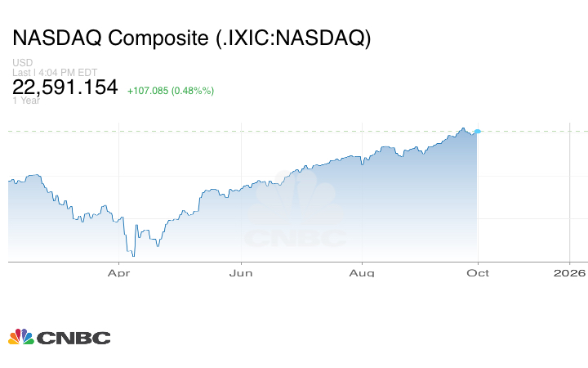
Task: Click the empty chart area right of Oct
Action: 523,196
